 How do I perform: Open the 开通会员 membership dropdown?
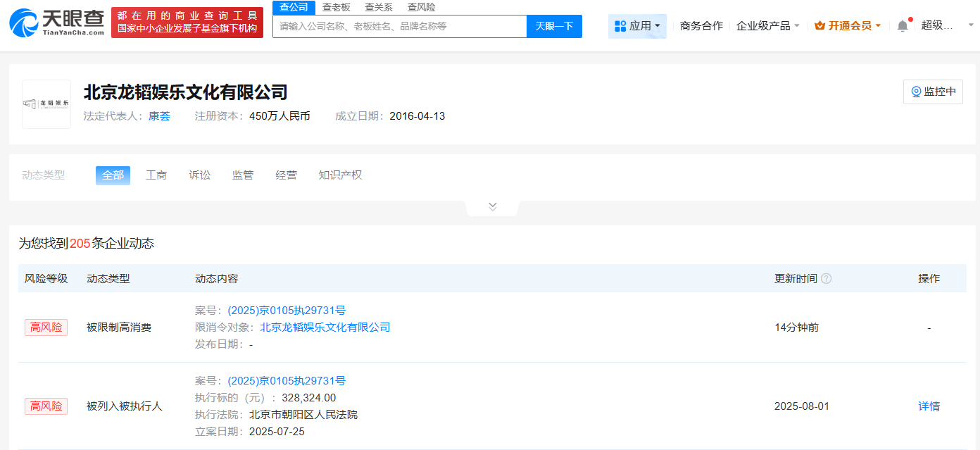[848, 26]
